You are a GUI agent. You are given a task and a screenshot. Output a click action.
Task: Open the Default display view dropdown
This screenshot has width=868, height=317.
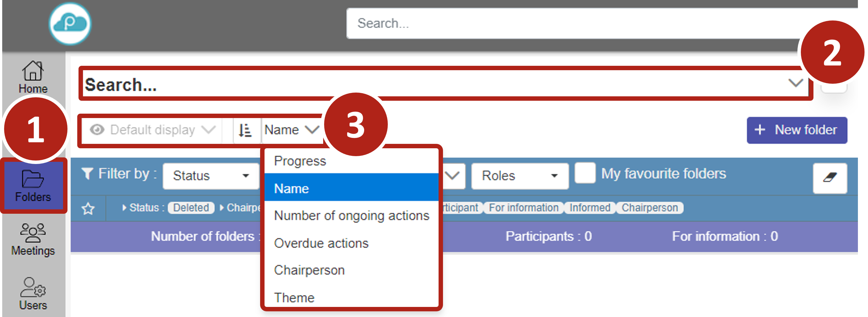[153, 130]
